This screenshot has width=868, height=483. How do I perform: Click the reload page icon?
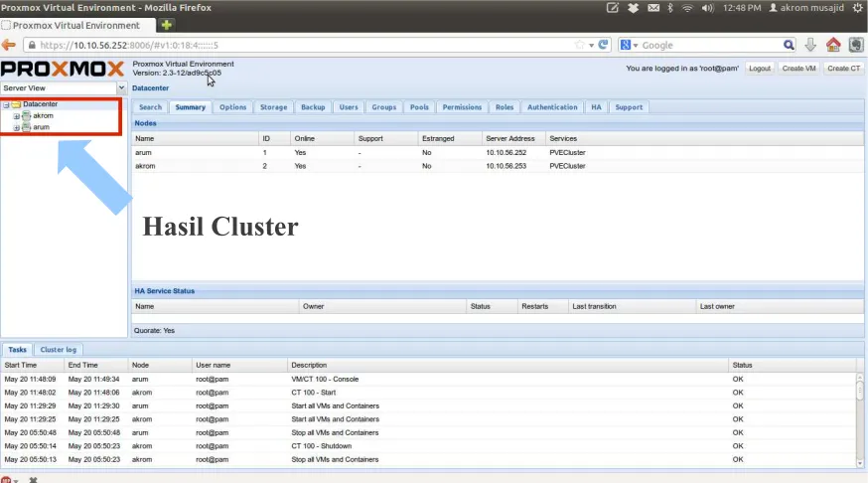603,45
